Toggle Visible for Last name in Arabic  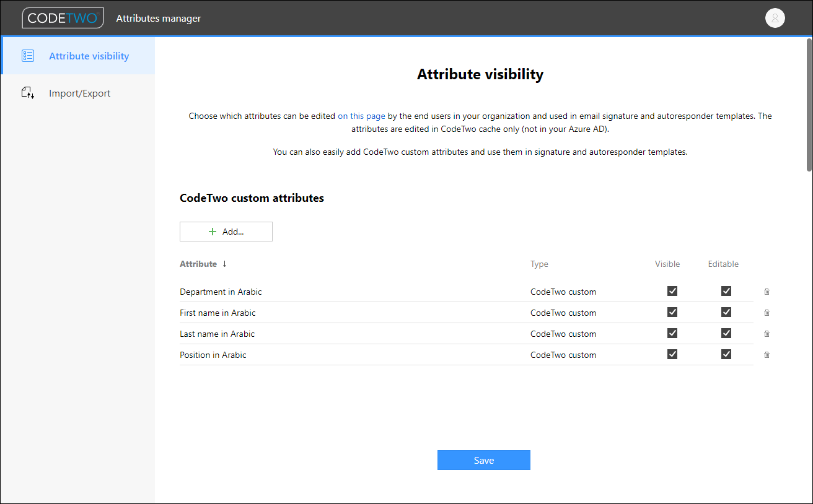coord(672,333)
